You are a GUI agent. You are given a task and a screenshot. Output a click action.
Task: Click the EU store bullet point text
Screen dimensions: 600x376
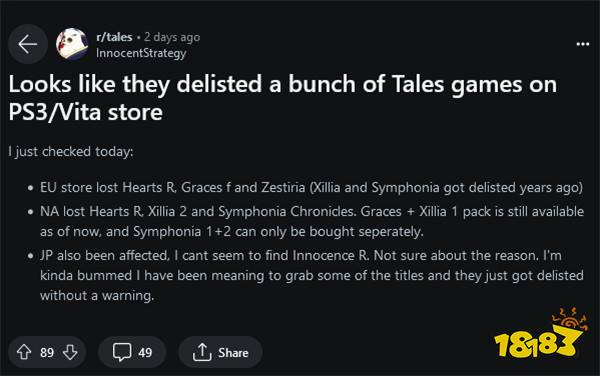tap(311, 187)
